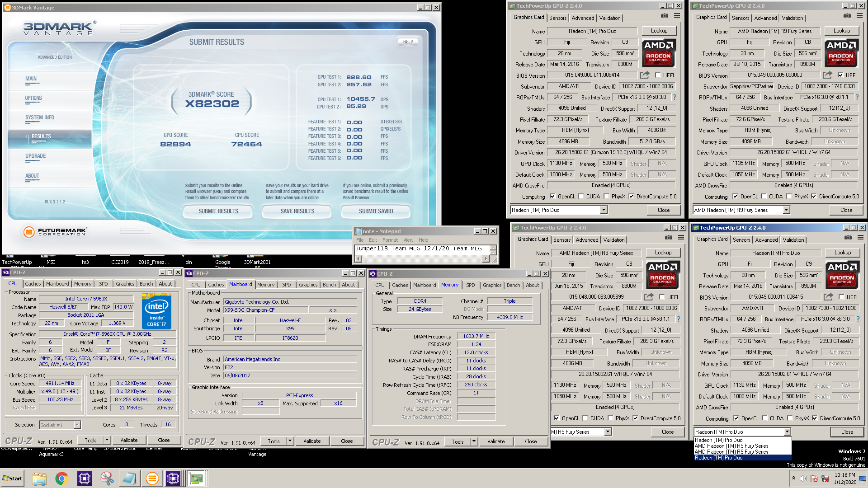The height and width of the screenshot is (488, 868).
Task: Click question mark beside Bus Interface in Sapphire GPU-Z window
Action: [x=857, y=97]
